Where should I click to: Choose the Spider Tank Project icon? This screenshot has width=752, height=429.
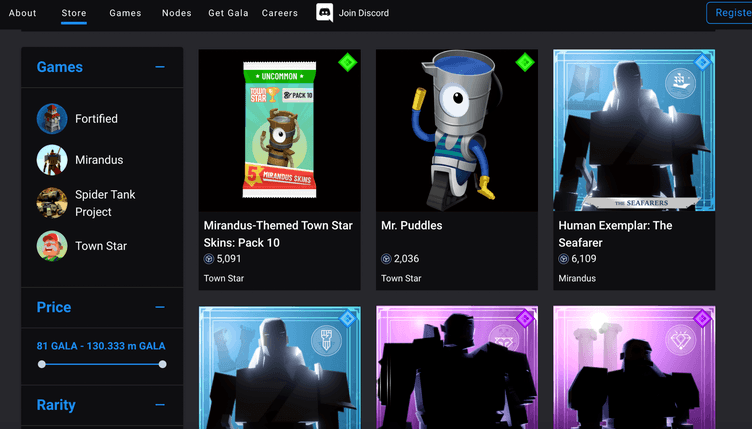click(52, 203)
